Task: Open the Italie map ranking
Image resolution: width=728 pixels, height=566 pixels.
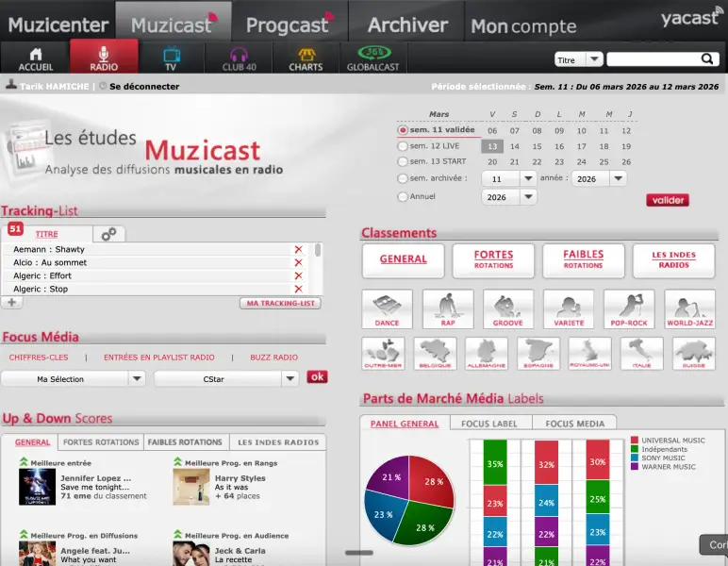Action: coord(641,354)
